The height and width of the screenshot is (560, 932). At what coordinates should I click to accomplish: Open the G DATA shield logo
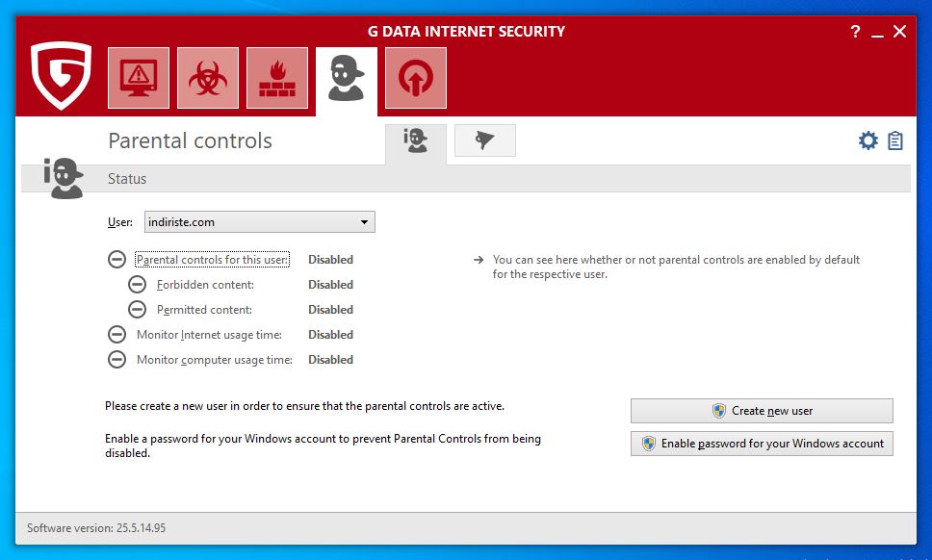(x=62, y=75)
